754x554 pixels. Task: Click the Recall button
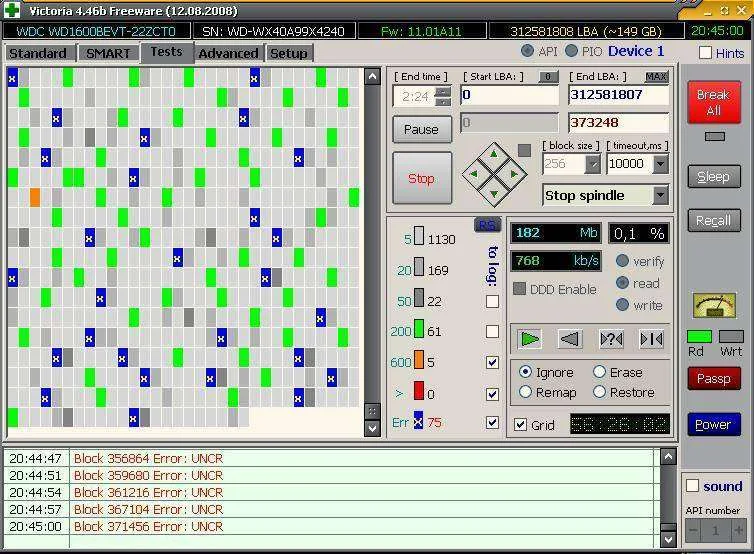coord(714,220)
